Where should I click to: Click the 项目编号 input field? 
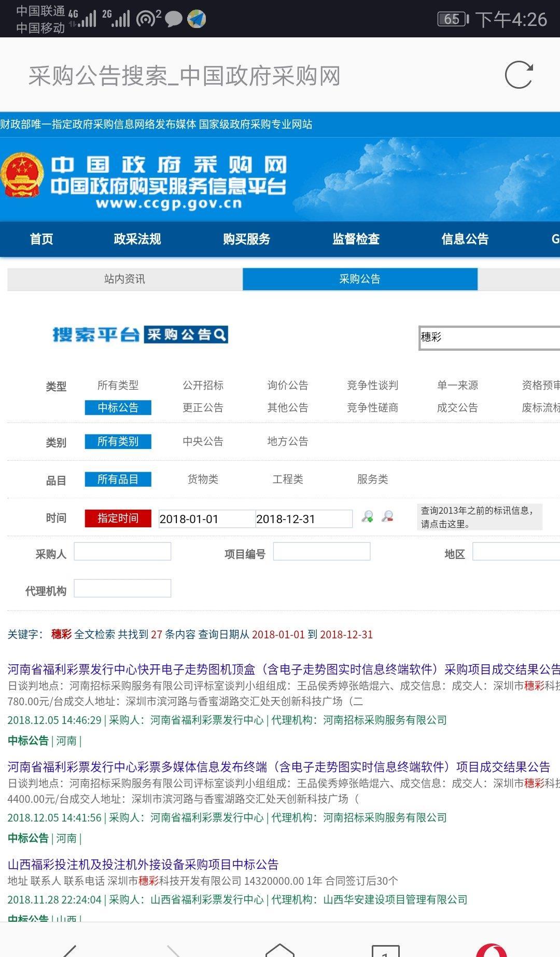(x=321, y=551)
